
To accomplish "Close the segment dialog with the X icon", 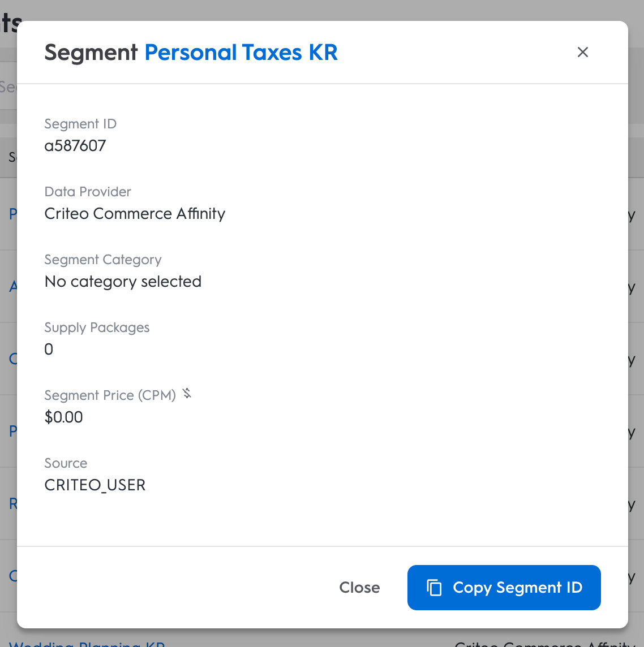I will click(583, 53).
